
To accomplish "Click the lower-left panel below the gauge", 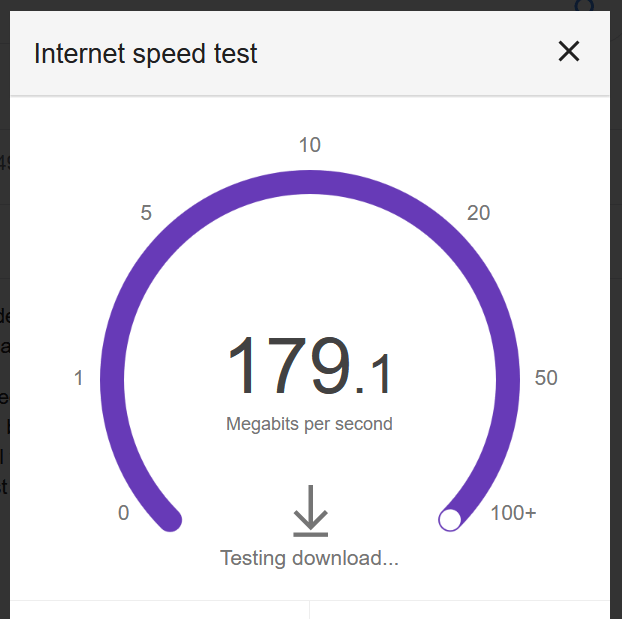I will tap(160, 609).
